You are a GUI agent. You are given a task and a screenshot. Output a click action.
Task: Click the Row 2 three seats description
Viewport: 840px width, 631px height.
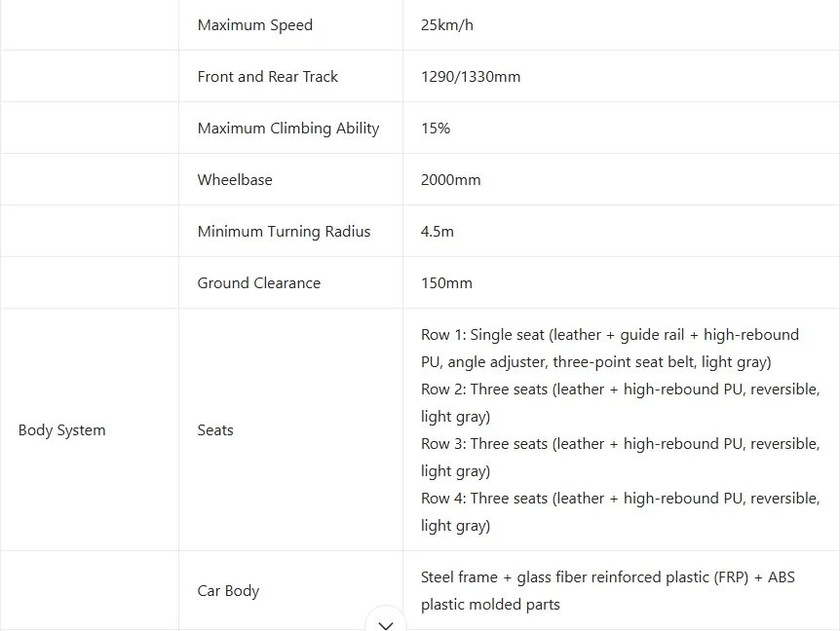(620, 403)
